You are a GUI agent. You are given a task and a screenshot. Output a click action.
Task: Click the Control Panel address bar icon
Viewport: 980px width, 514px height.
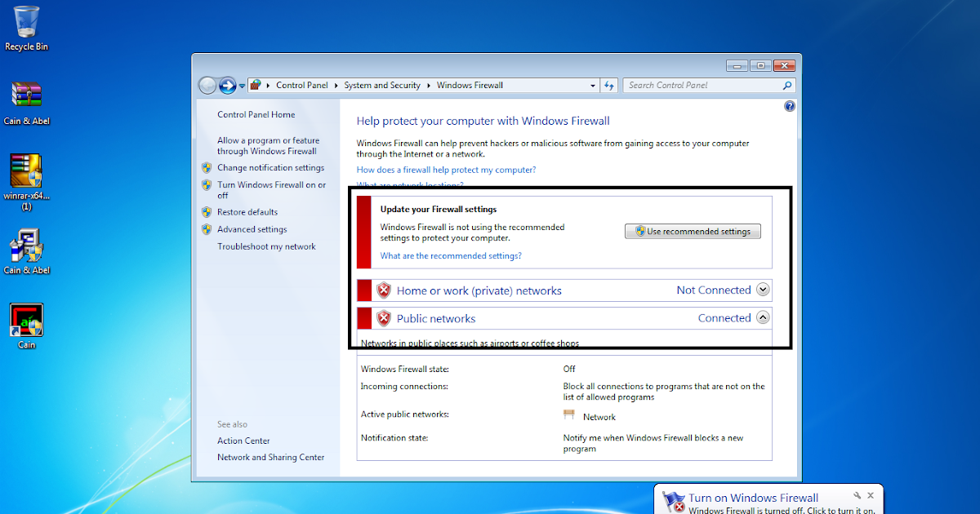[x=256, y=85]
